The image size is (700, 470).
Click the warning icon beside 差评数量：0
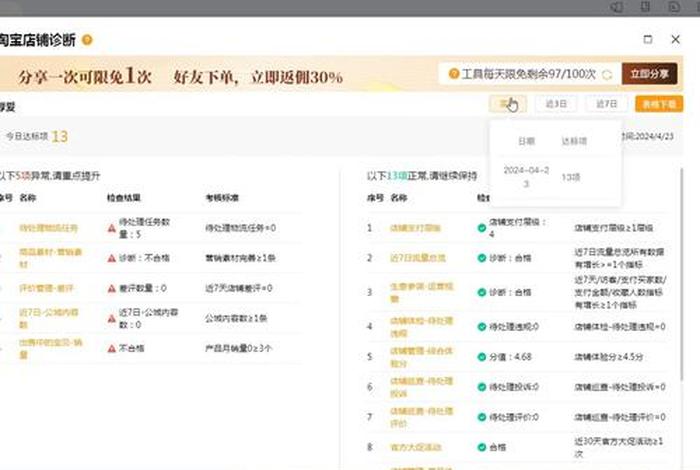(x=112, y=288)
